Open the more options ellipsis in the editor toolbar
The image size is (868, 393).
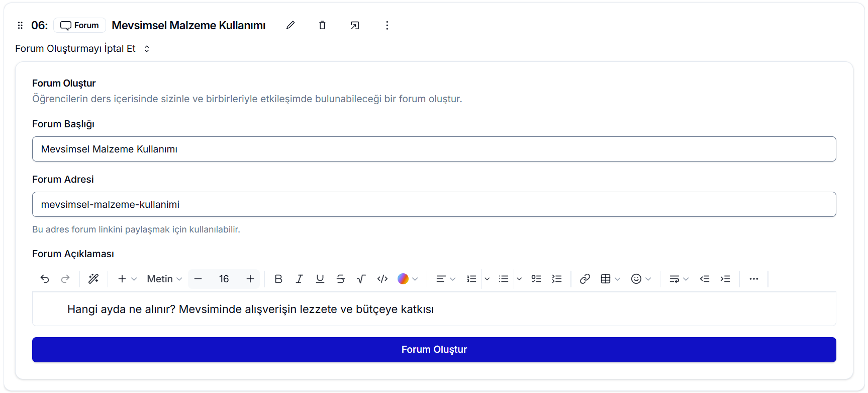pos(753,279)
